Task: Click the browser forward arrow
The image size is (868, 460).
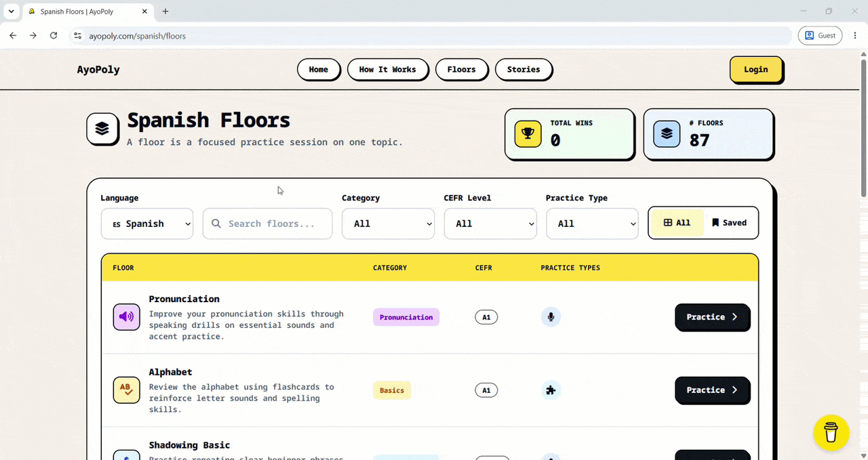Action: pos(33,36)
